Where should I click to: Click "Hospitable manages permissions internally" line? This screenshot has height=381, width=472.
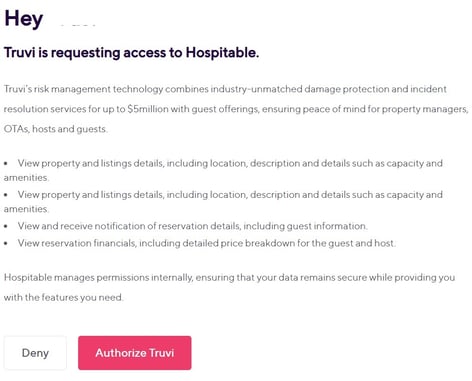coord(229,278)
